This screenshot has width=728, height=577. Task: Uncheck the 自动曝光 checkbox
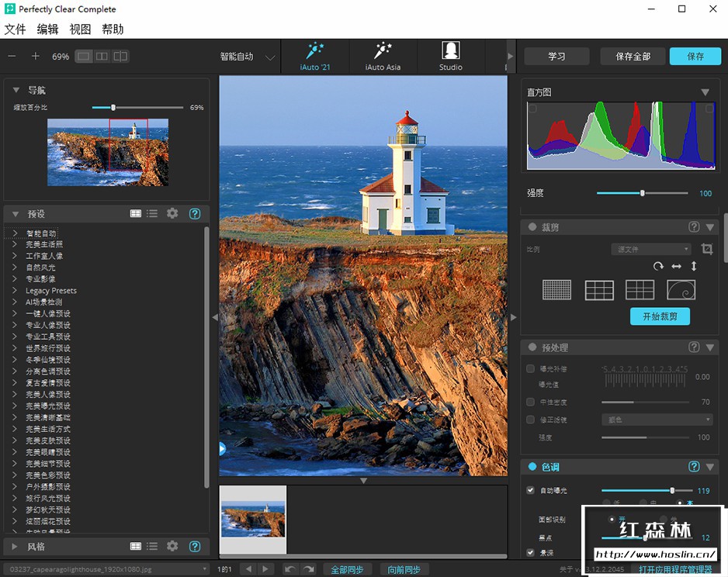coord(531,490)
